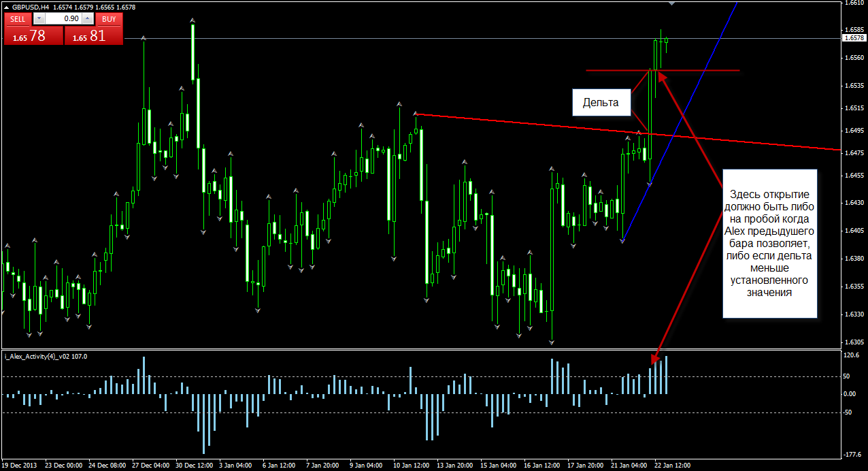Click the 1.6405 price axis label

[853, 231]
